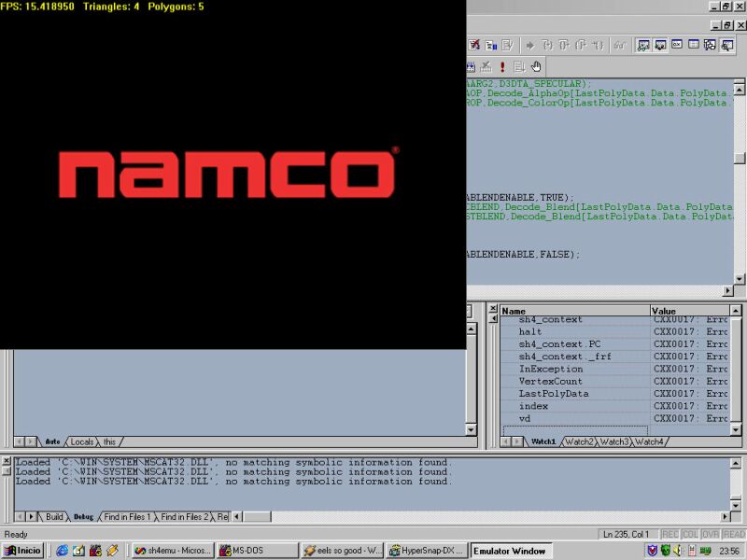747x560 pixels.
Task: Click the Step Into debug icon
Action: coord(547,45)
